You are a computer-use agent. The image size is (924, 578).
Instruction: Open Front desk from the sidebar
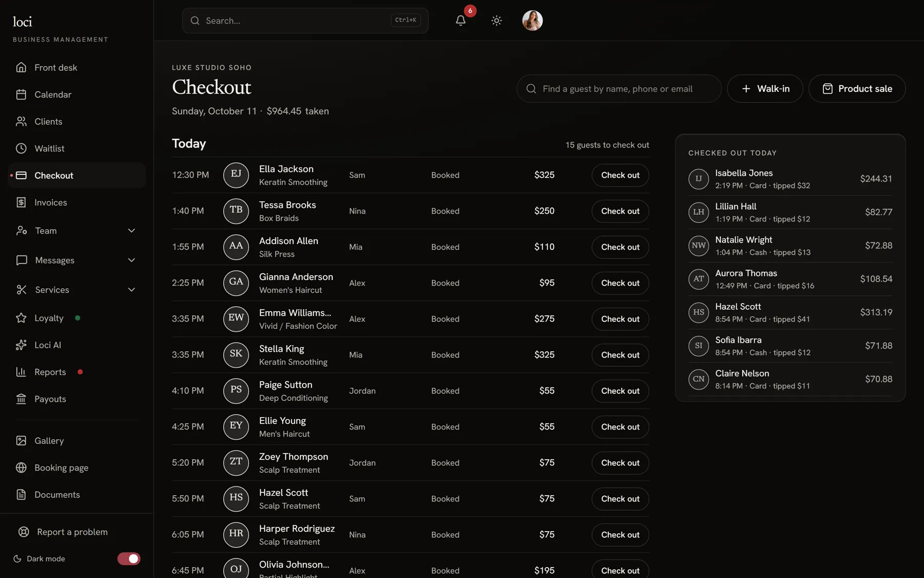click(76, 68)
